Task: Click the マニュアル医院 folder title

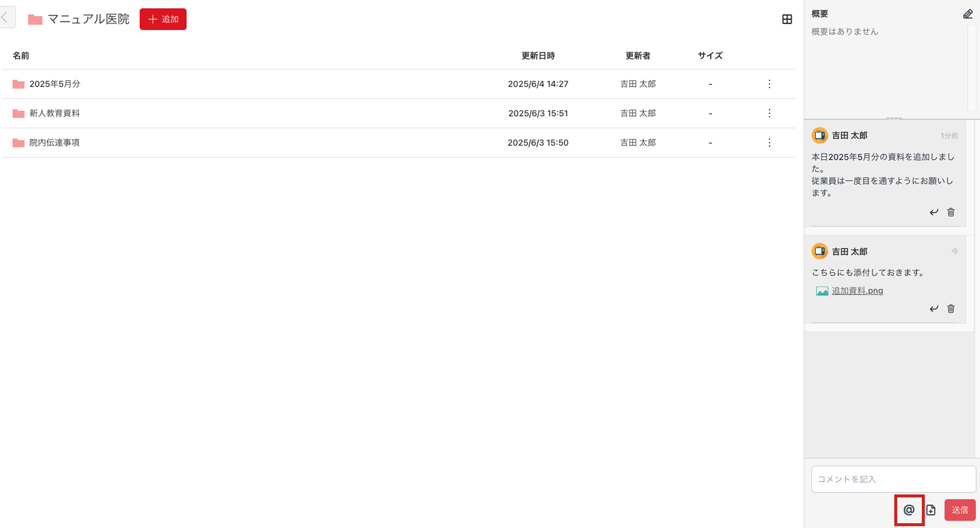Action: [88, 19]
